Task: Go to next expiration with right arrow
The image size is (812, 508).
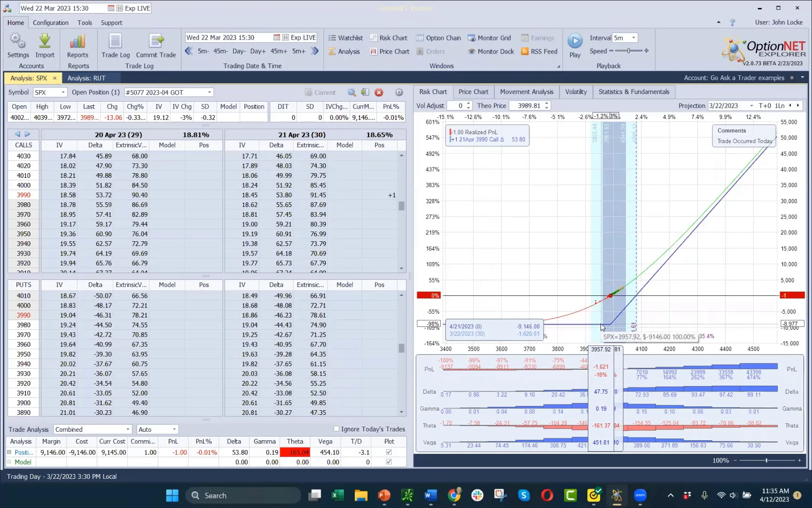Action: [27, 134]
